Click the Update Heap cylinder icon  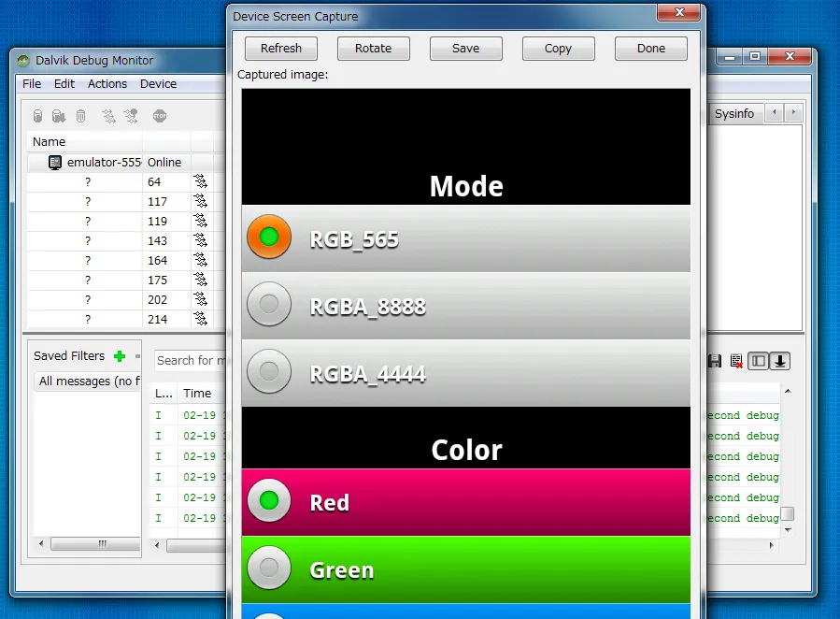pos(37,116)
